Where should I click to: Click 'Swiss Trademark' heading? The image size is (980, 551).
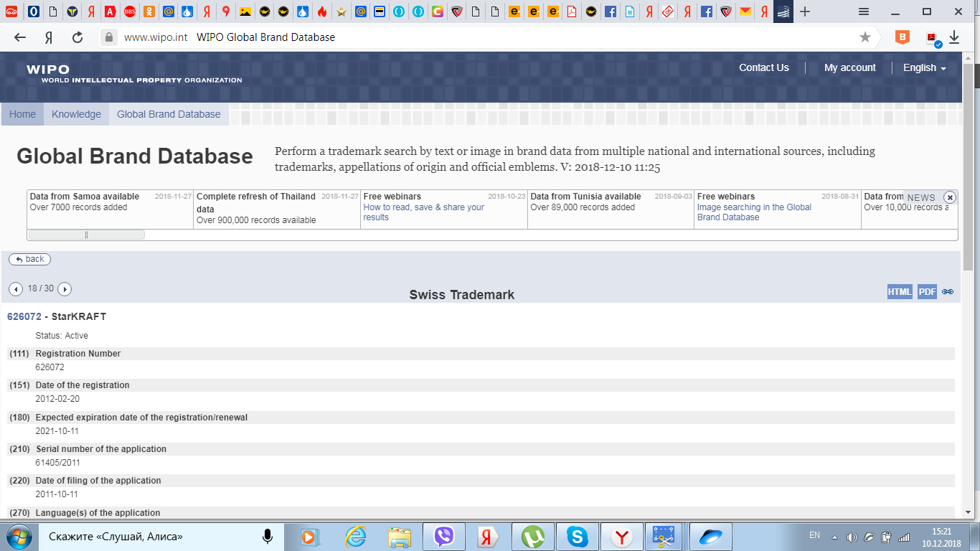[462, 295]
